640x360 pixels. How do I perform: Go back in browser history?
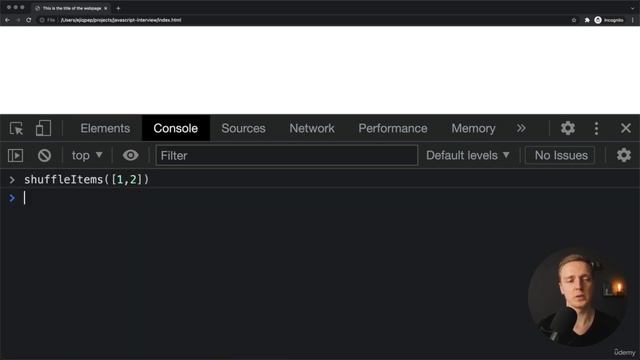coord(7,20)
